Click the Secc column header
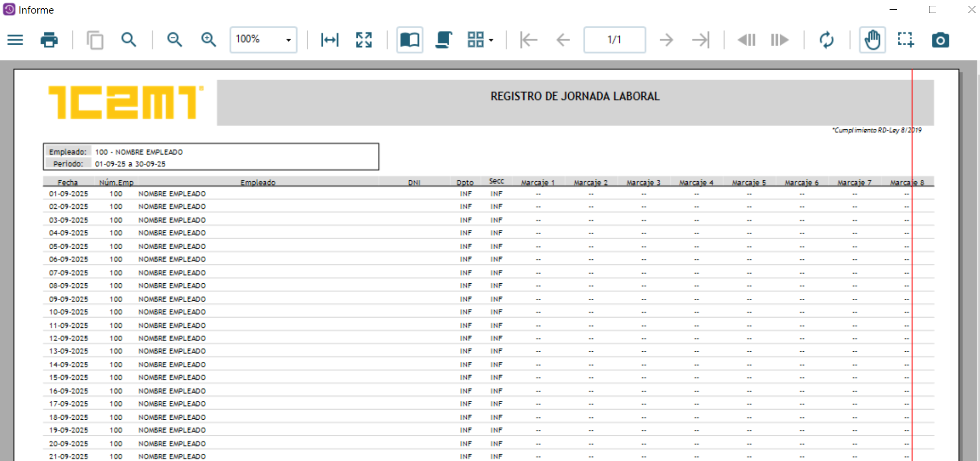Image resolution: width=980 pixels, height=461 pixels. pyautogui.click(x=496, y=181)
